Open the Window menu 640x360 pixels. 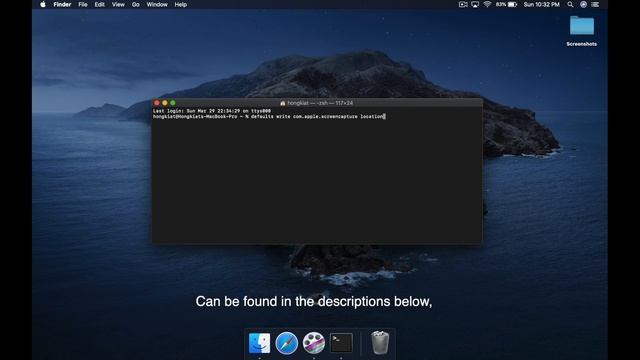[157, 4]
